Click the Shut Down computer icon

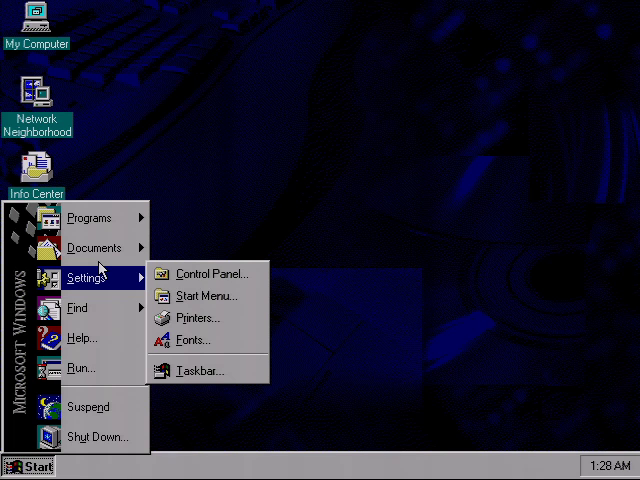(x=49, y=437)
